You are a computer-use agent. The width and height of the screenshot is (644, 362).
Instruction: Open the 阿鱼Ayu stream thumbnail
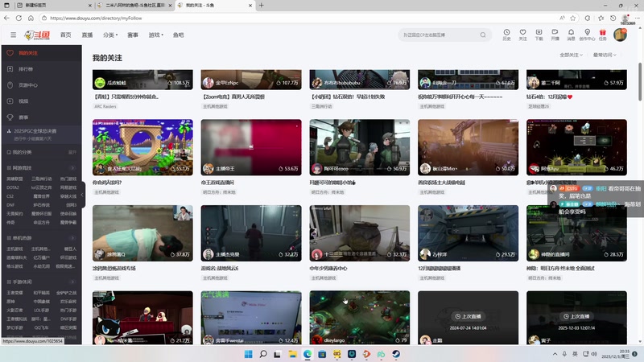click(x=576, y=147)
